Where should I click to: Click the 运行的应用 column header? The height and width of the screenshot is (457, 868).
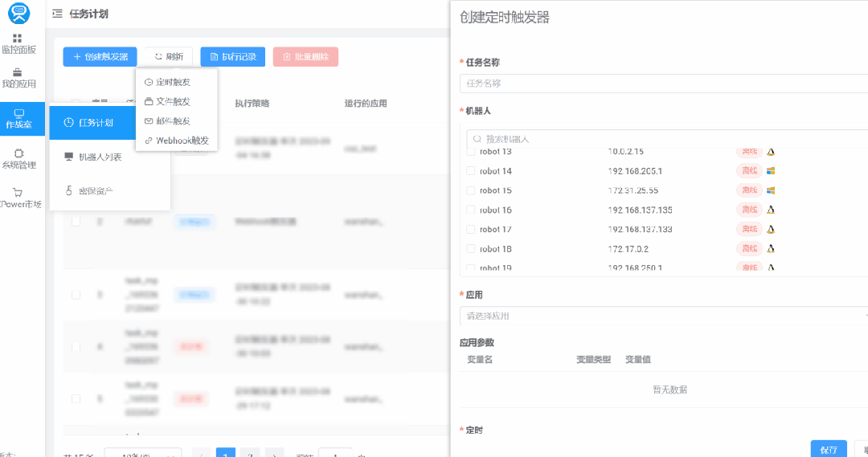[x=366, y=104]
